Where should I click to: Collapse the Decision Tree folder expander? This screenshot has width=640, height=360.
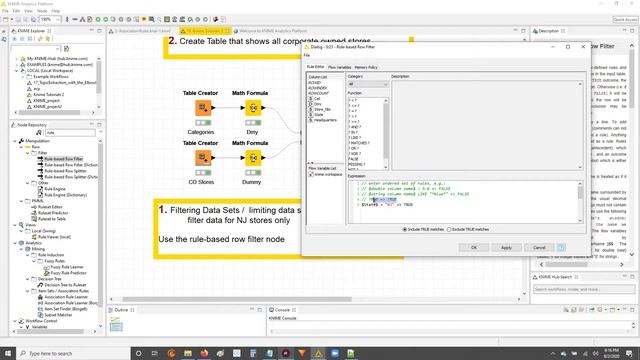point(28,279)
